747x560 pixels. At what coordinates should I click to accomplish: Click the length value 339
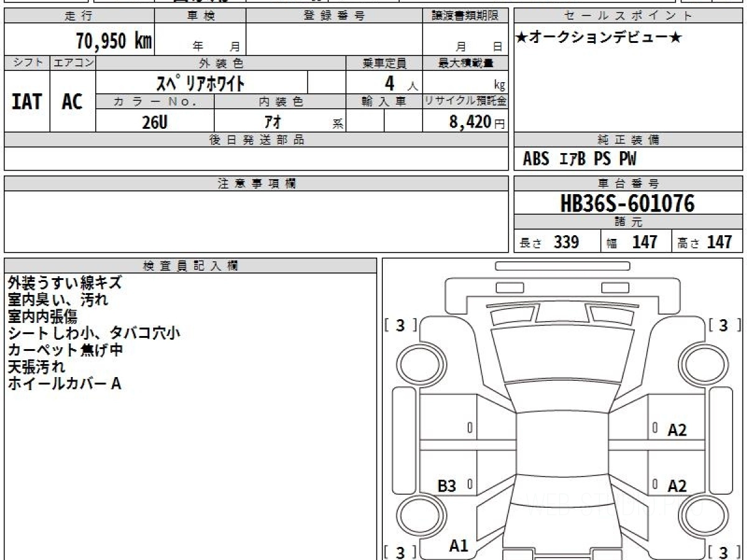click(x=566, y=243)
